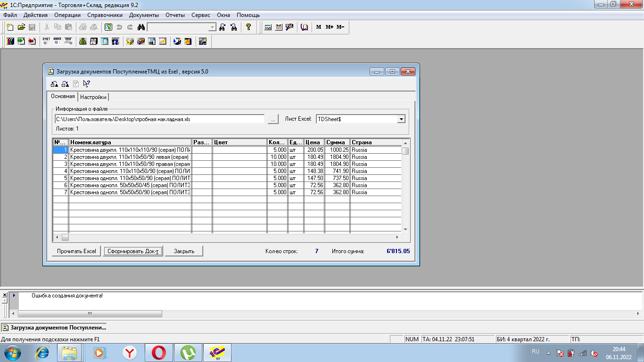The width and height of the screenshot is (644, 362).
Task: Open the Справочники menu
Action: pyautogui.click(x=105, y=15)
